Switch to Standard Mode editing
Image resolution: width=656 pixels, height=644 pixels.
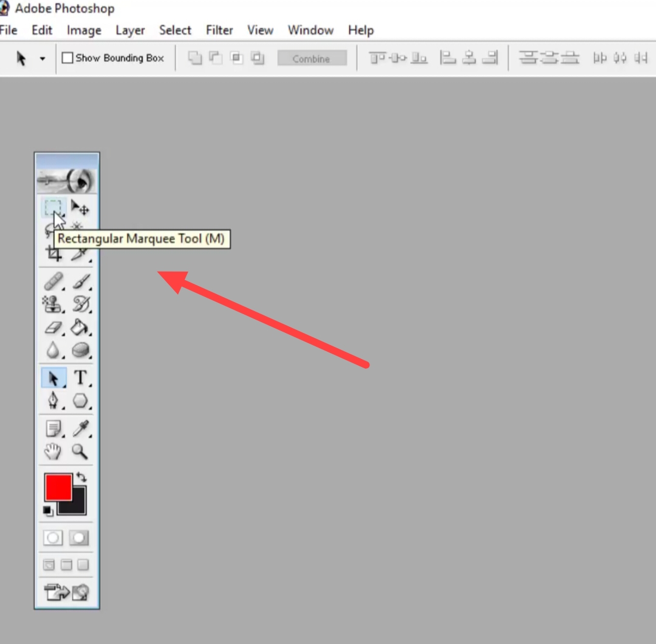point(53,538)
